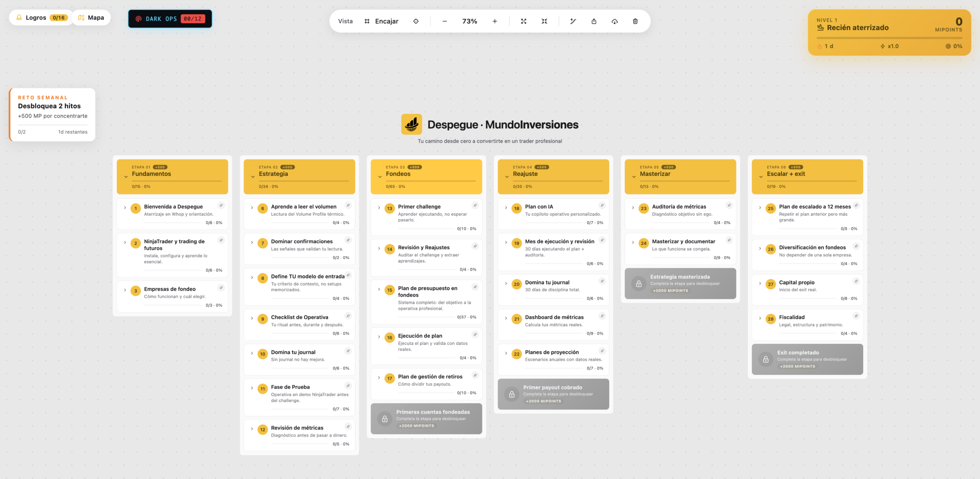Viewport: 980px width, 479px height.
Task: Select Plan de gestión de retiros milestone
Action: coord(426,384)
